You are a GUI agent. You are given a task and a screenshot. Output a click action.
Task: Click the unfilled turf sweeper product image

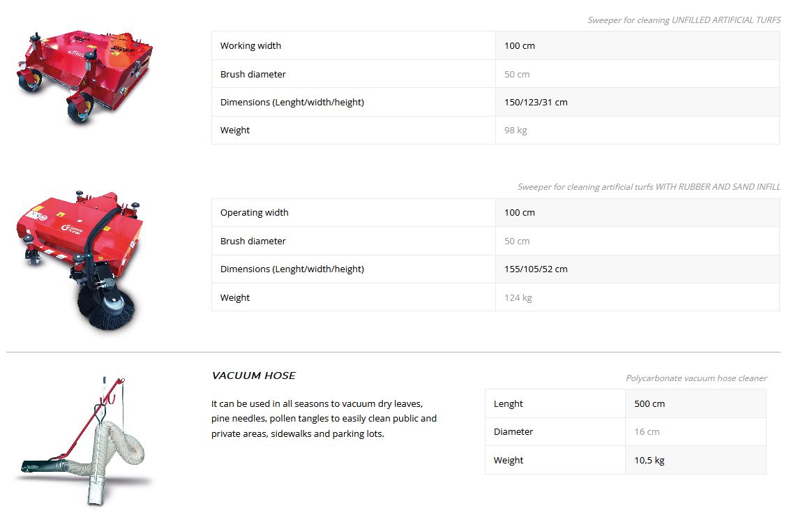tap(85, 75)
